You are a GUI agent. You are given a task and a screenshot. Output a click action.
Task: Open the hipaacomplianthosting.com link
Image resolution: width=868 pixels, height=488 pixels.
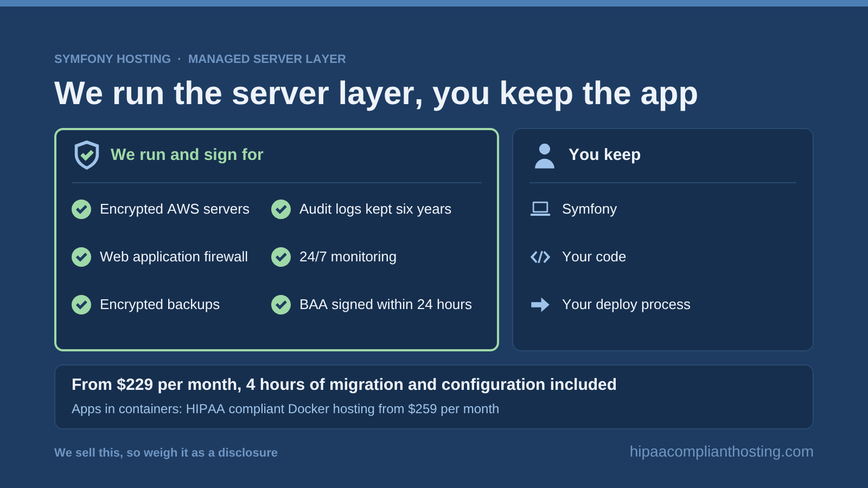(722, 452)
